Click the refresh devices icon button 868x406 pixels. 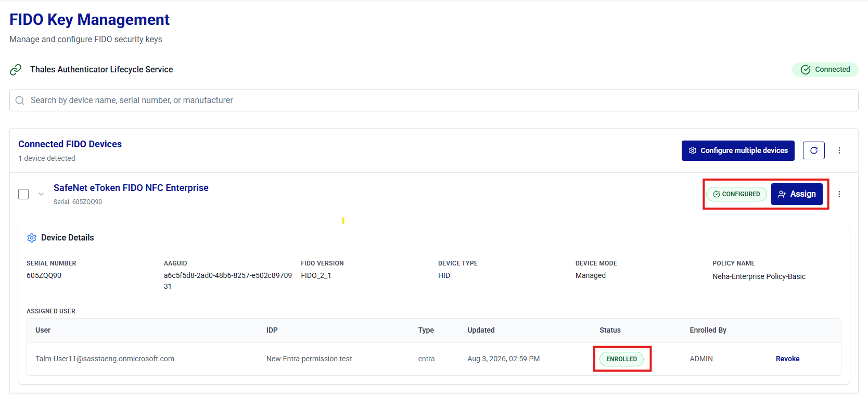point(814,150)
